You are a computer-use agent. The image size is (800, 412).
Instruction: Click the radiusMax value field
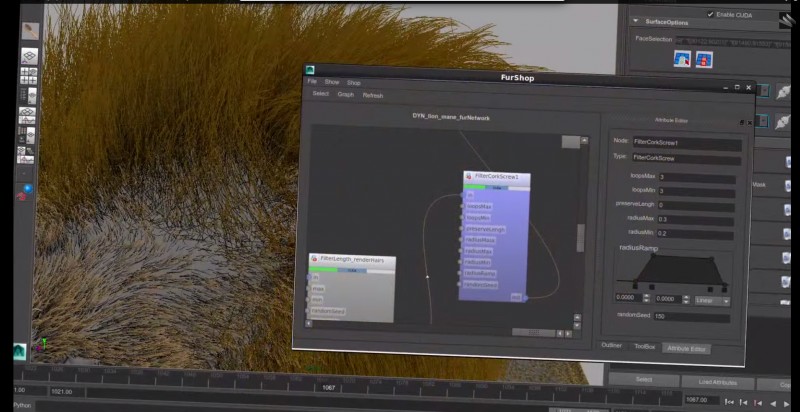(x=695, y=220)
